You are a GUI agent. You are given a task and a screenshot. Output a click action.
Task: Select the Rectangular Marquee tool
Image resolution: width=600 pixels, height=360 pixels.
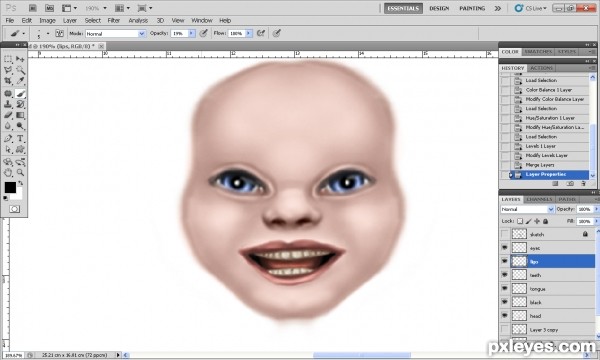pos(8,59)
